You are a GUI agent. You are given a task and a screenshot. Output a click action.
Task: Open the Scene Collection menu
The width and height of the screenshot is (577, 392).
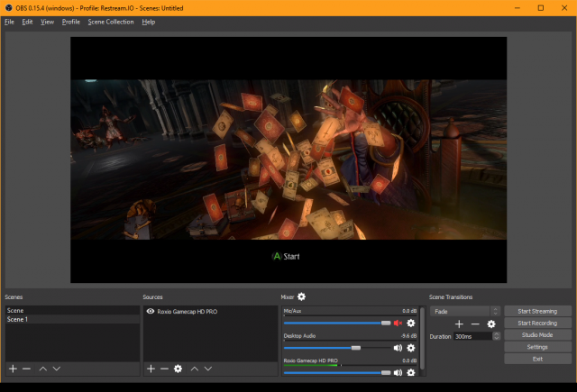click(111, 22)
